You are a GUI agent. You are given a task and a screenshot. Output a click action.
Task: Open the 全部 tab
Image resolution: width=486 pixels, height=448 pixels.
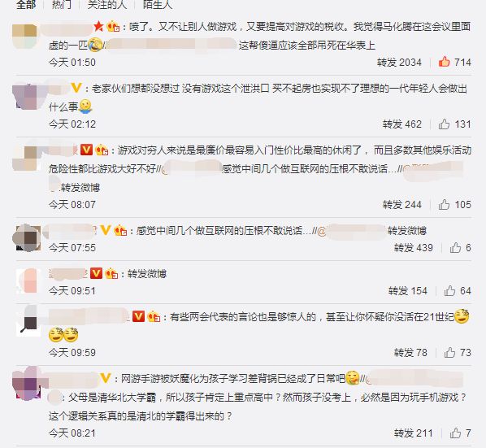[26, 4]
